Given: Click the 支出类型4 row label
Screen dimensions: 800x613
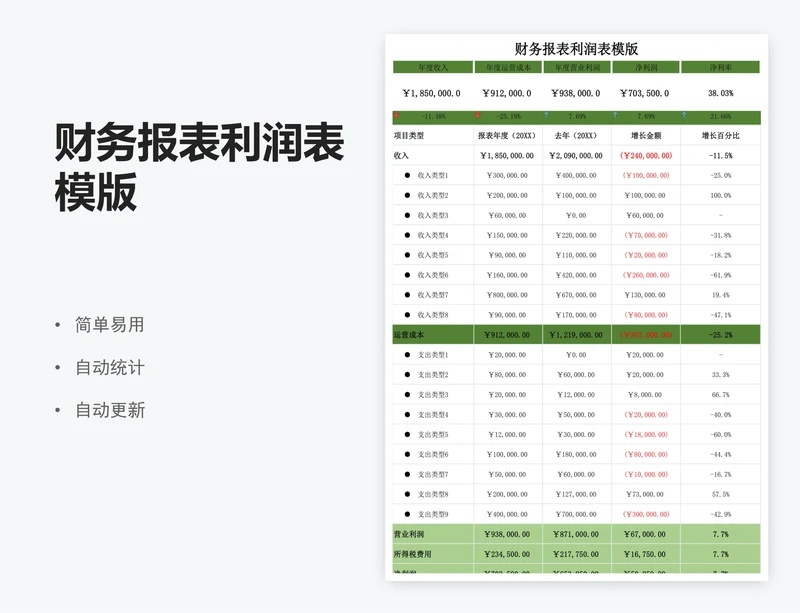Looking at the screenshot, I should pos(433,414).
